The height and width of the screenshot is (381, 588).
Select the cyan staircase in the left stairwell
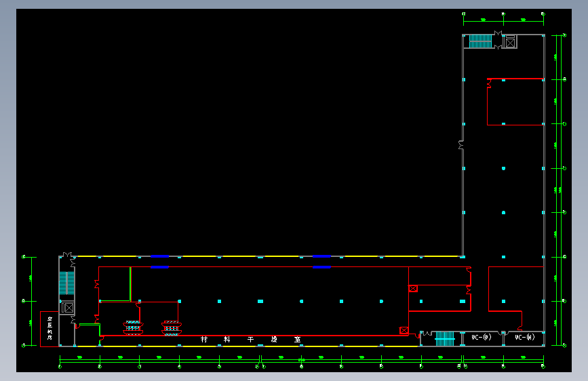click(x=66, y=283)
